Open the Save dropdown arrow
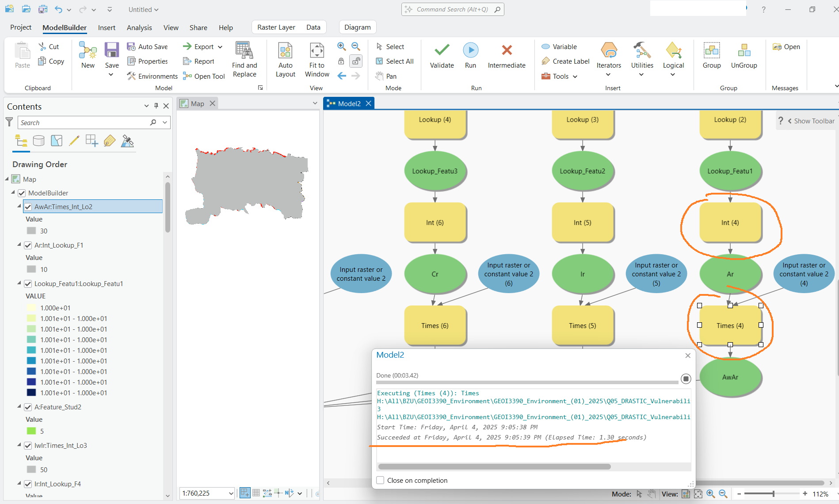Image resolution: width=839 pixels, height=504 pixels. point(111,74)
